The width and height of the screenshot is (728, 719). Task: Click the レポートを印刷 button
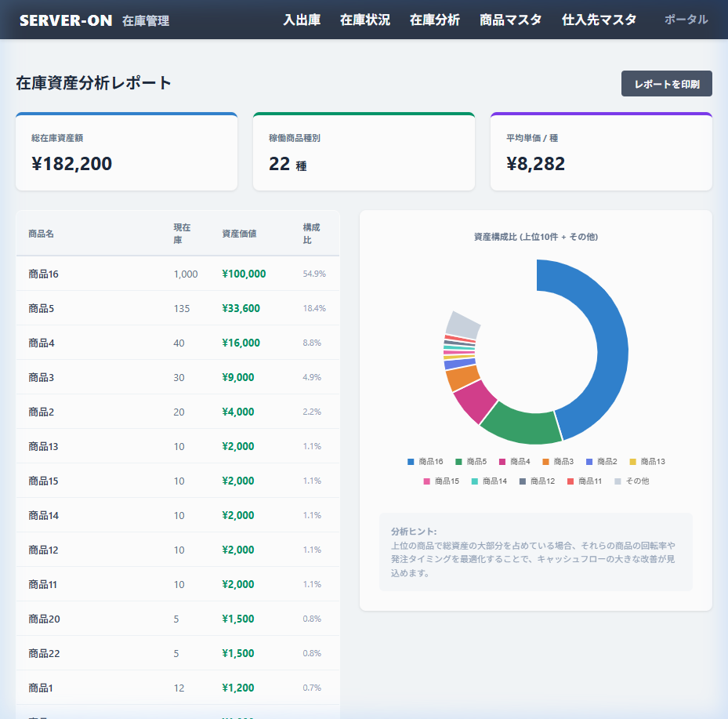666,83
